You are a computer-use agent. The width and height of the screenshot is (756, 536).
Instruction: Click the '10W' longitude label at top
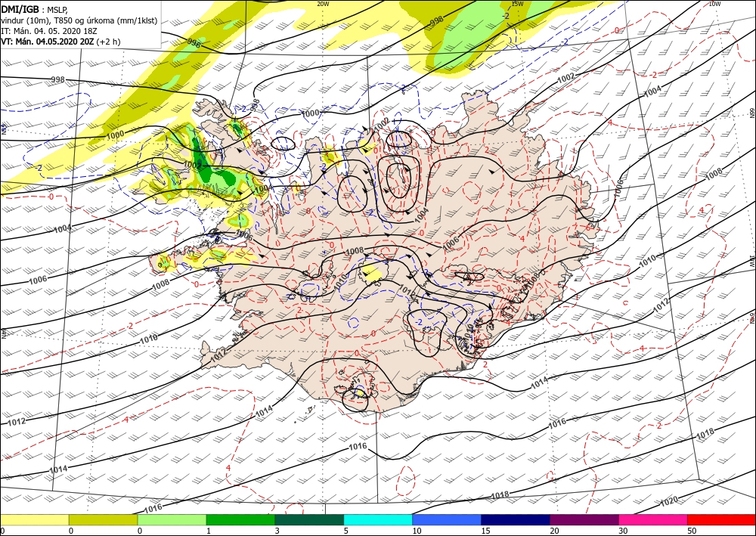(x=715, y=4)
